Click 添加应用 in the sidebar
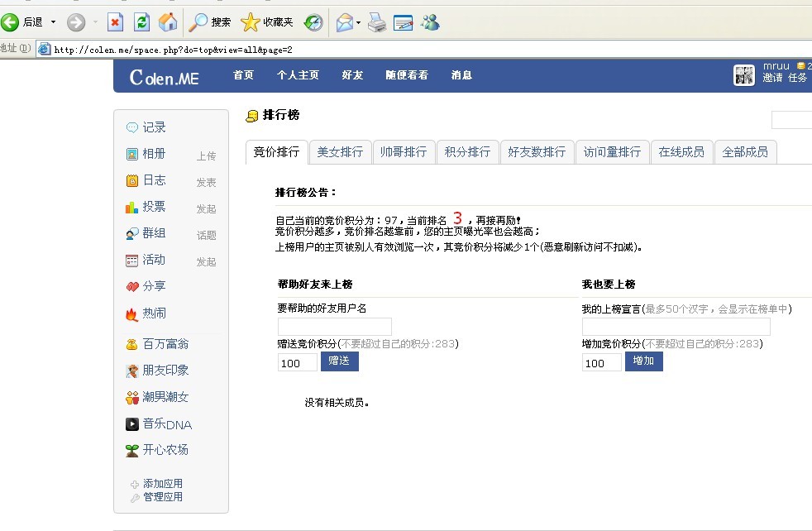This screenshot has height=531, width=812. coord(162,484)
